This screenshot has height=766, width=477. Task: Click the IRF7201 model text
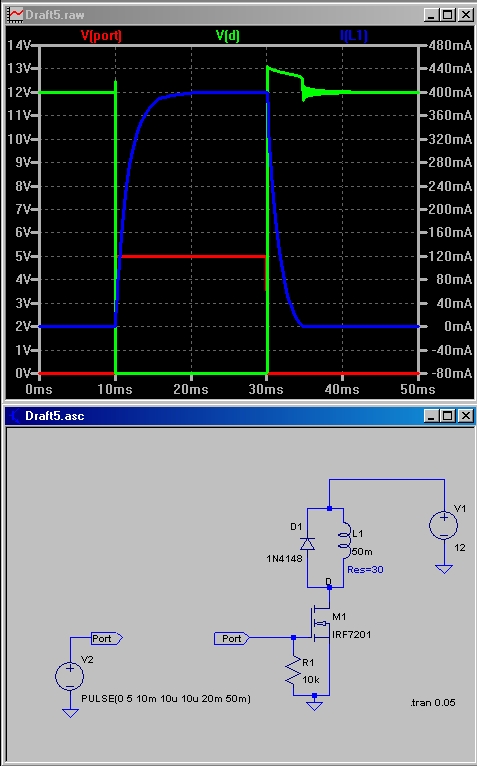click(351, 635)
